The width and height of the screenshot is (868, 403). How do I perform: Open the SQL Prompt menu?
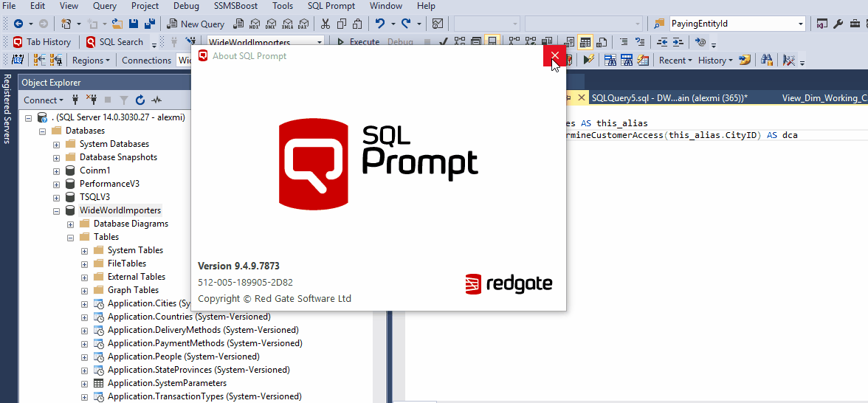coord(331,6)
